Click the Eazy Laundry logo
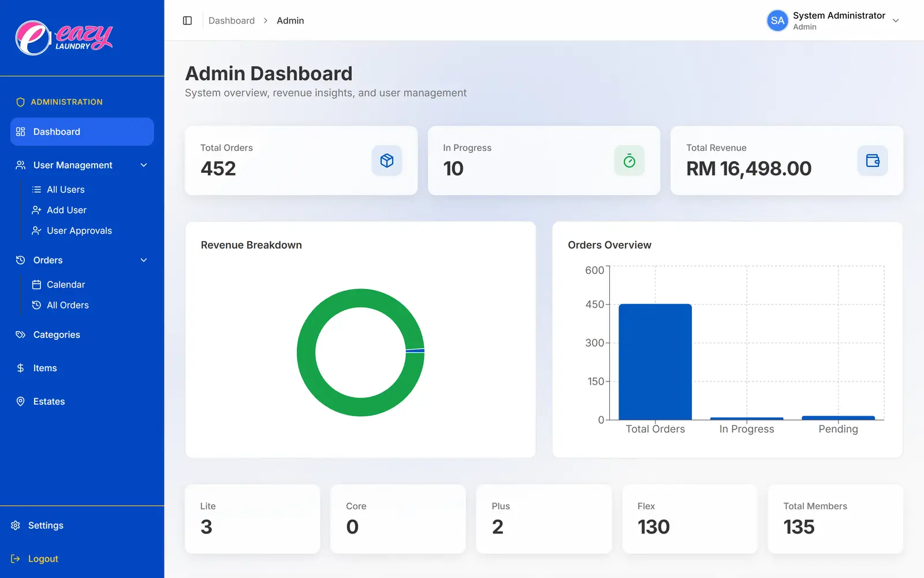 [x=64, y=38]
